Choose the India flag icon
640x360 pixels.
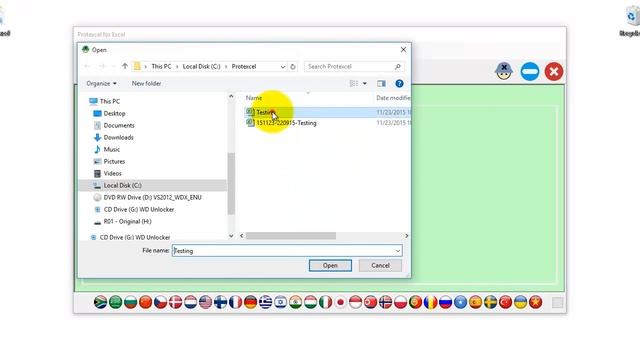295,302
